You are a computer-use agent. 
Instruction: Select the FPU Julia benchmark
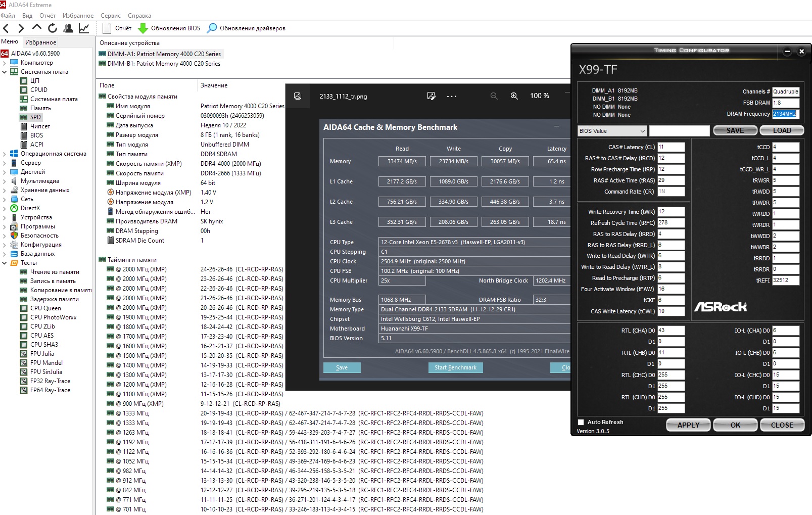[42, 354]
